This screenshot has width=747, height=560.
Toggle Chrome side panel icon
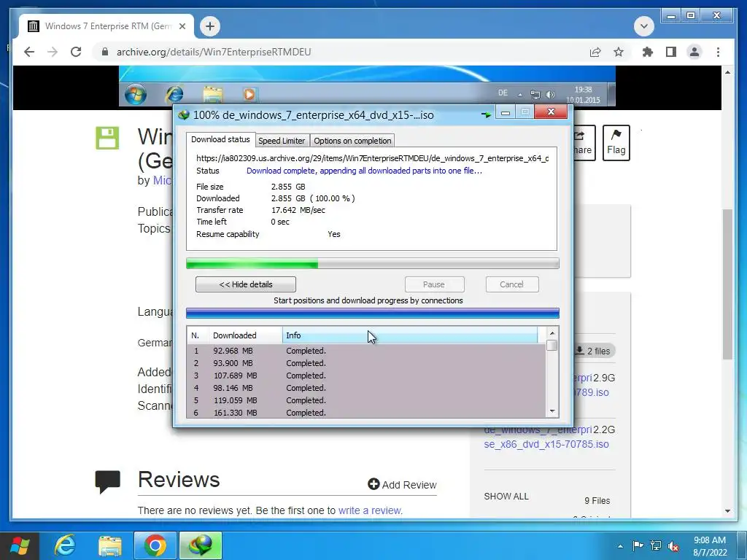671,52
